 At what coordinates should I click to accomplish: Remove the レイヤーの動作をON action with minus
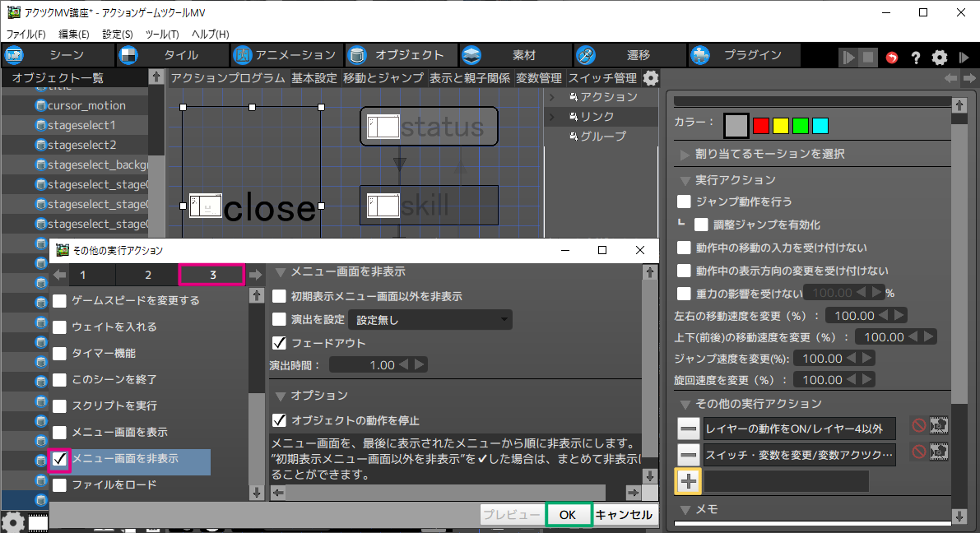[x=688, y=428]
